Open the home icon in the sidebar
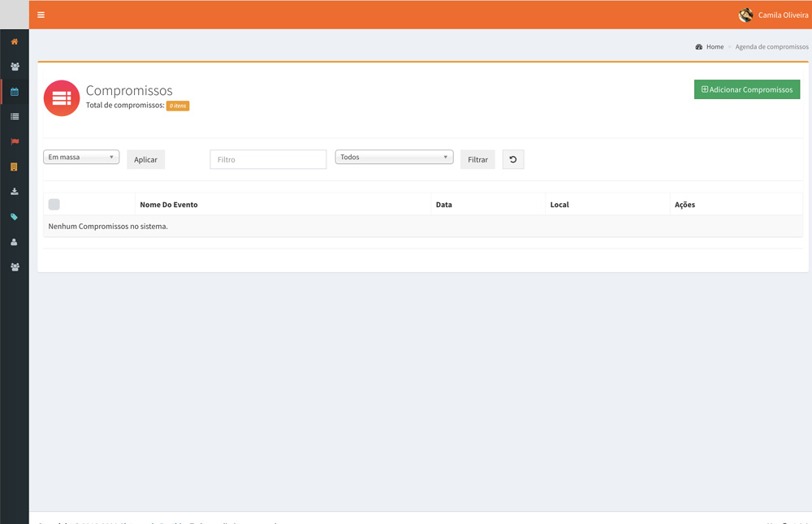812x524 pixels. pos(15,41)
